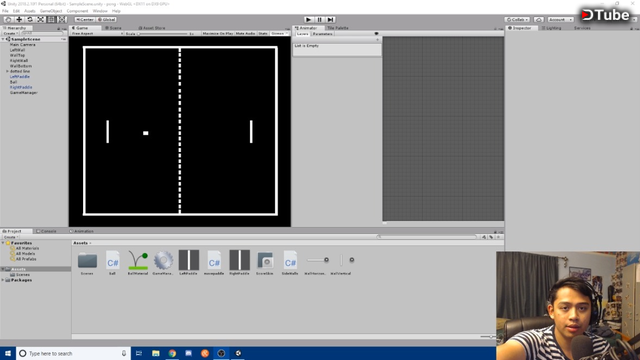Click the Project search field

tap(427, 237)
